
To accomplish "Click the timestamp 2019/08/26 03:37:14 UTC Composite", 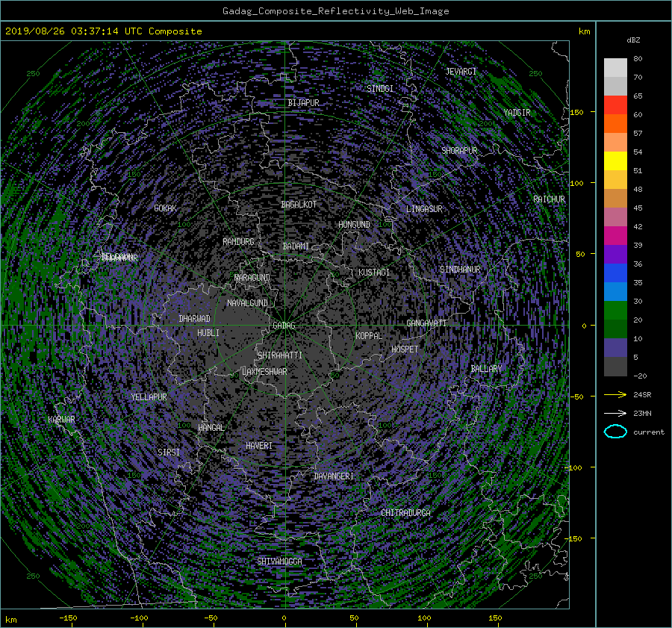I will (x=104, y=31).
